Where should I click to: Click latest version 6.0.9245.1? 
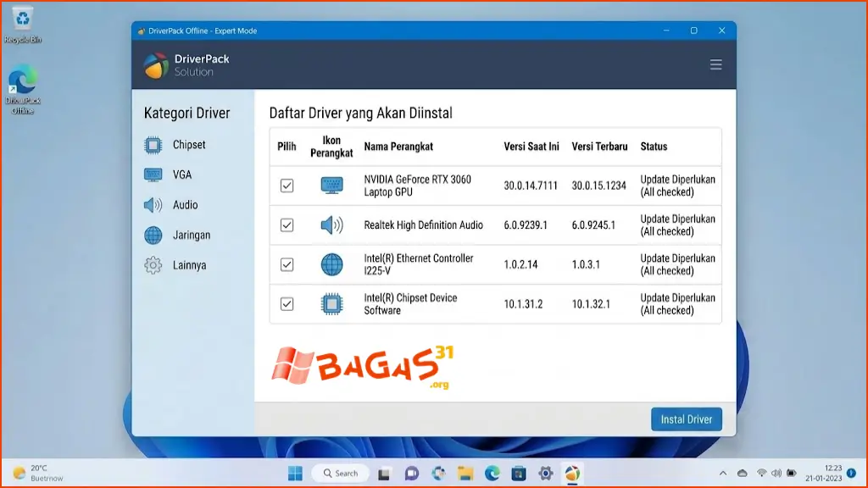tap(593, 225)
